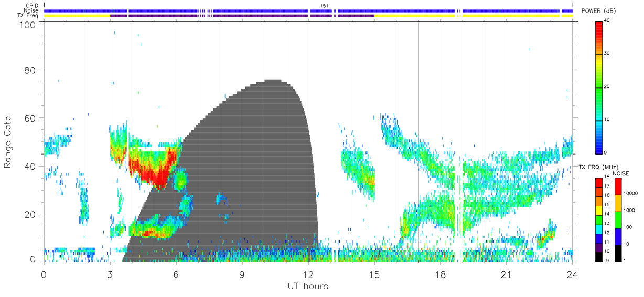
Task: Click the 60 tick on Range Gate axis
Action: coord(30,118)
